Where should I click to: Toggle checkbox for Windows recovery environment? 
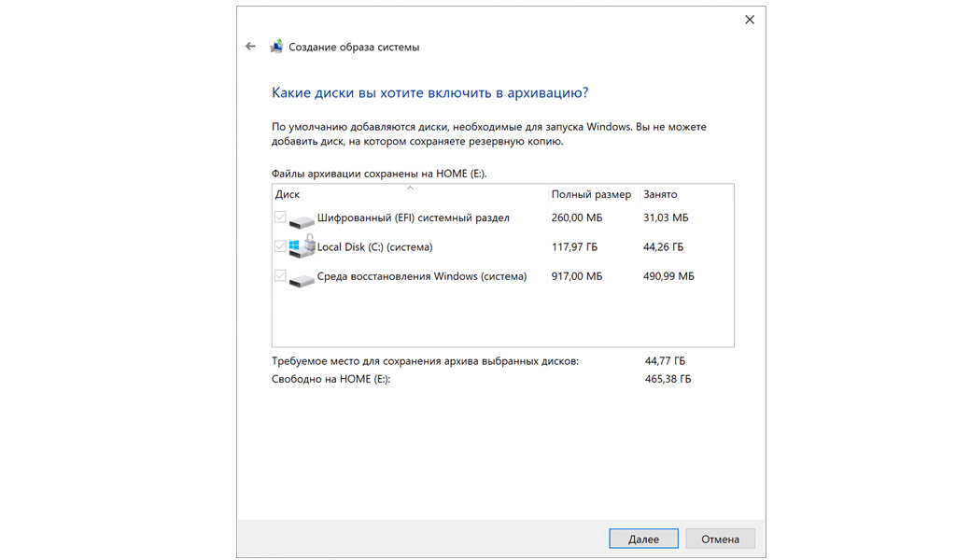click(280, 275)
